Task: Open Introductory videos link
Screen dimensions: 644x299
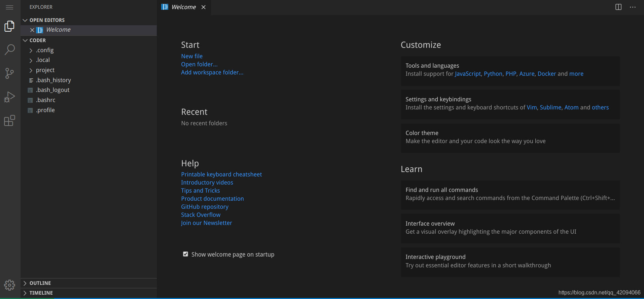Action: [207, 182]
